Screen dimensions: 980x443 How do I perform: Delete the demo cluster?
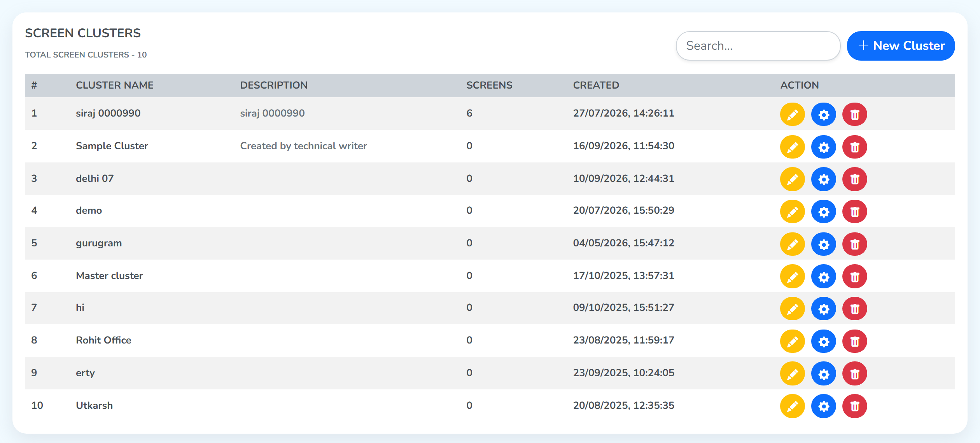coord(854,211)
